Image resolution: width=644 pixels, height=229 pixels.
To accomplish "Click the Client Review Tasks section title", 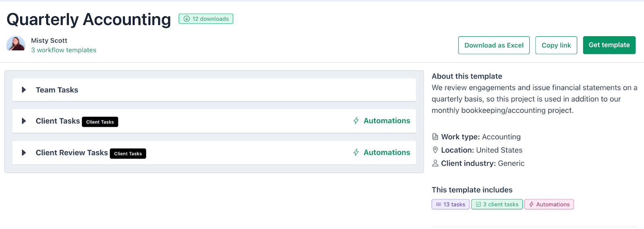I will (x=72, y=153).
